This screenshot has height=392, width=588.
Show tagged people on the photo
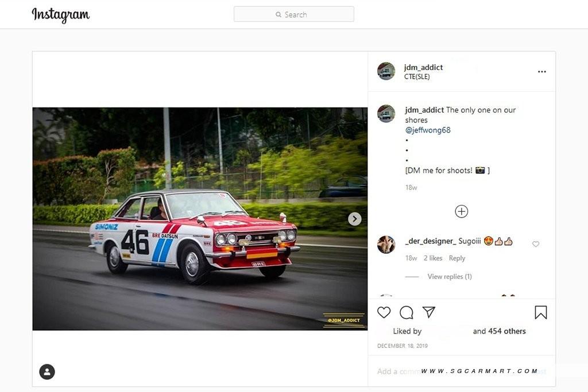(47, 371)
